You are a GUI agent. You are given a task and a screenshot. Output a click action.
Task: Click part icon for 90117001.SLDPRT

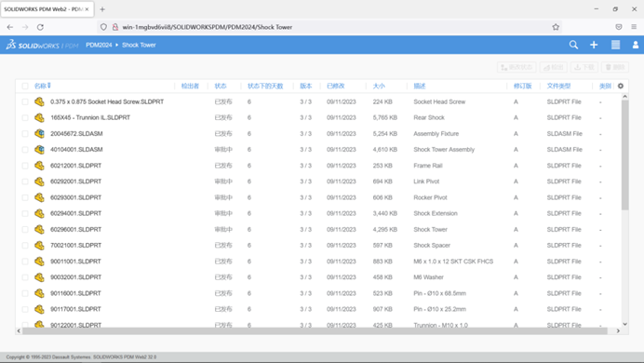(x=39, y=309)
